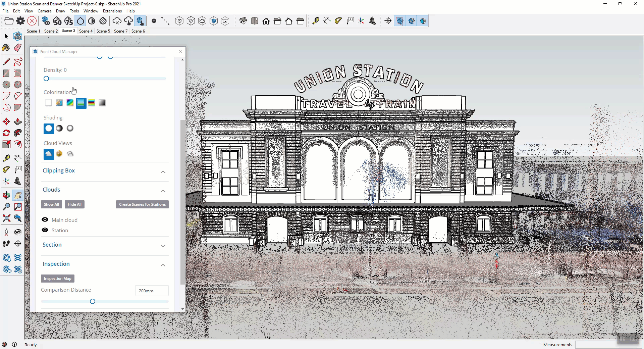Select the second Shading mode option
Viewport: 644px width, 349px height.
coord(59,128)
